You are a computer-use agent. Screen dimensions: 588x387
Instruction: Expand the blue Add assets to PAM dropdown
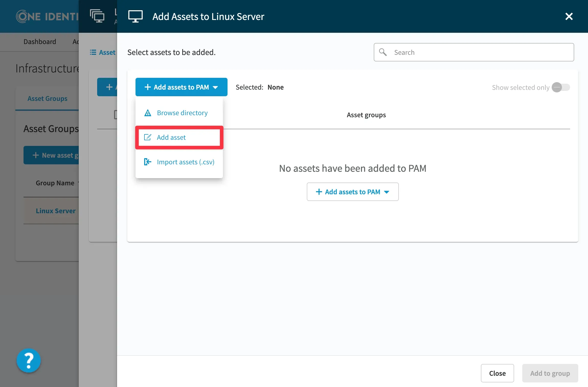(x=181, y=87)
